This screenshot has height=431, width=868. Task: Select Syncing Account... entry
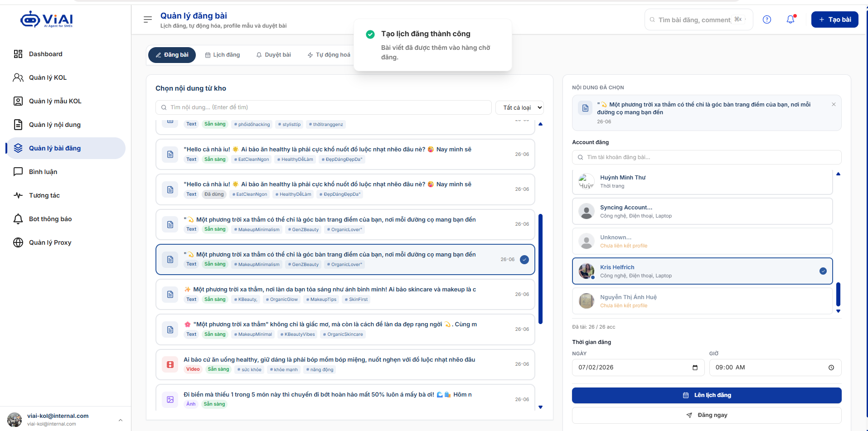[703, 211]
